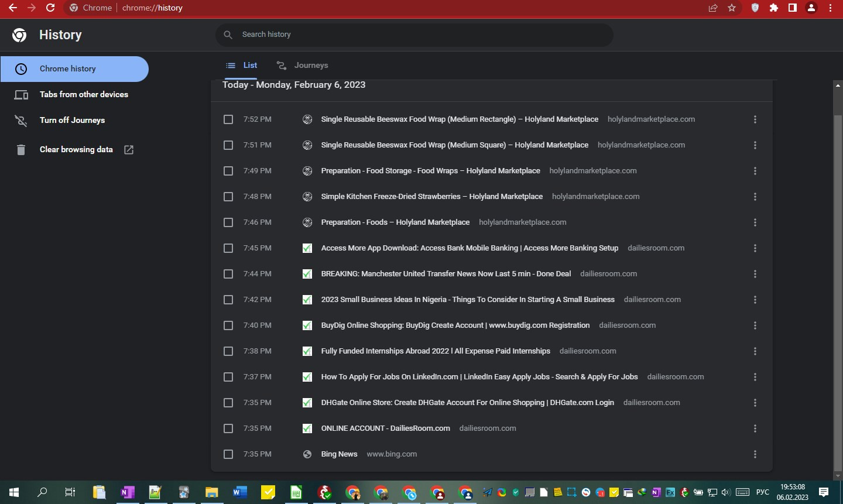Open ONLINE ACCOUNT - DailiesRoom.com link
Image resolution: width=843 pixels, height=504 pixels.
tap(386, 428)
